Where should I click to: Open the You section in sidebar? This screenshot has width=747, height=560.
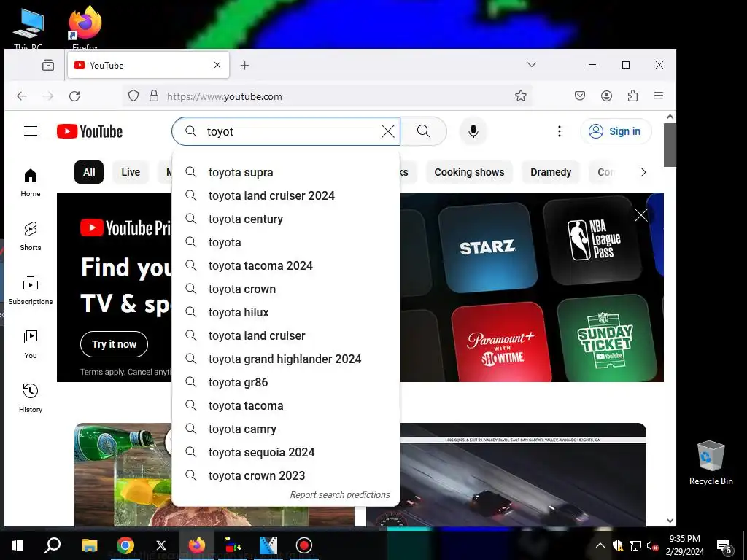coord(31,344)
